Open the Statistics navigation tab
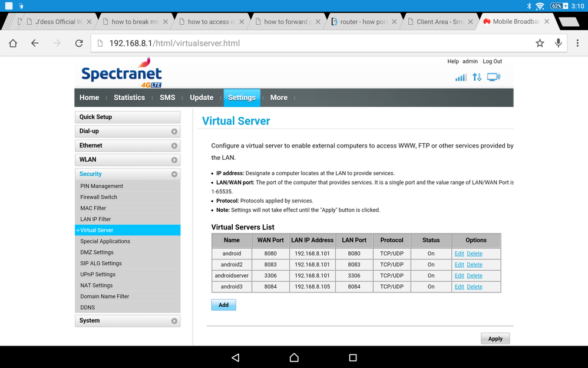 [129, 98]
